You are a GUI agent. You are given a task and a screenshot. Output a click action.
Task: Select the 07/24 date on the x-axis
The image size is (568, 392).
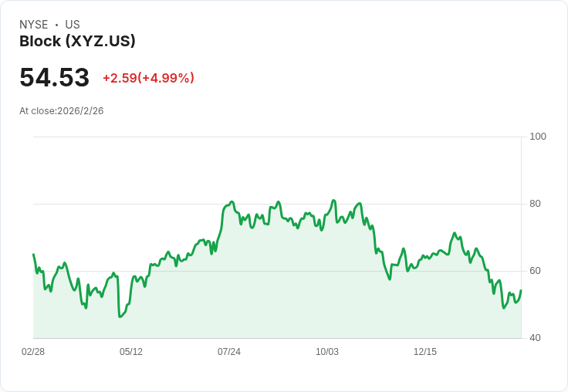coord(229,352)
